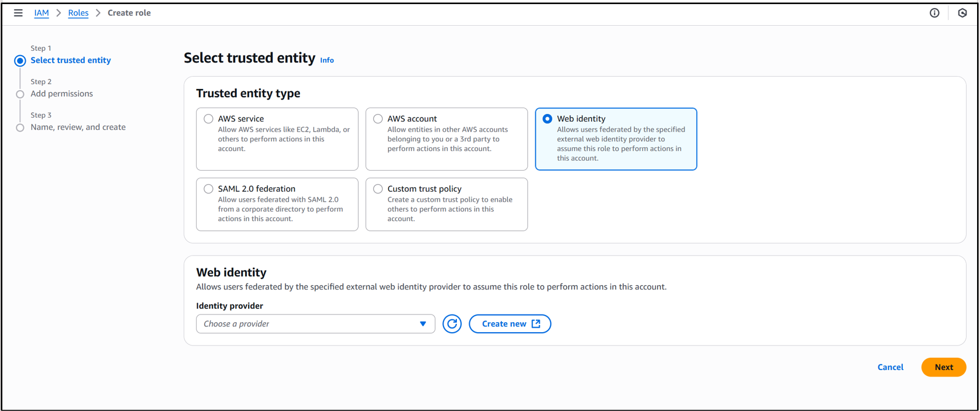Select the AWS account radio option

click(x=378, y=119)
